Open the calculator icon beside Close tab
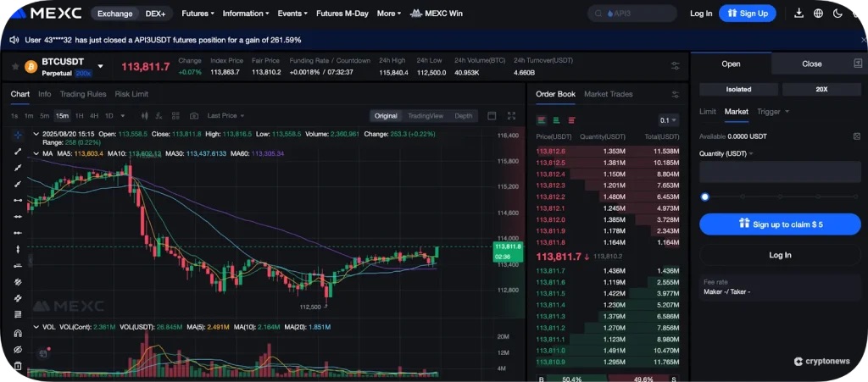Viewport: 868px width, 382px height. [858, 64]
